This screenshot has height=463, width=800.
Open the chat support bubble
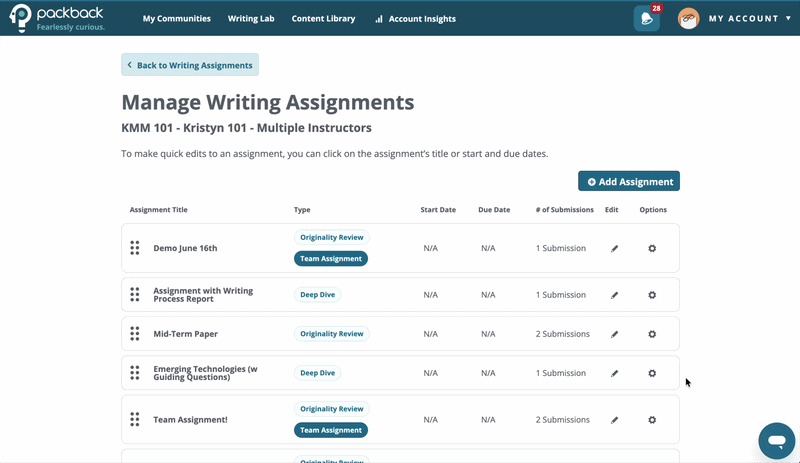click(x=777, y=441)
